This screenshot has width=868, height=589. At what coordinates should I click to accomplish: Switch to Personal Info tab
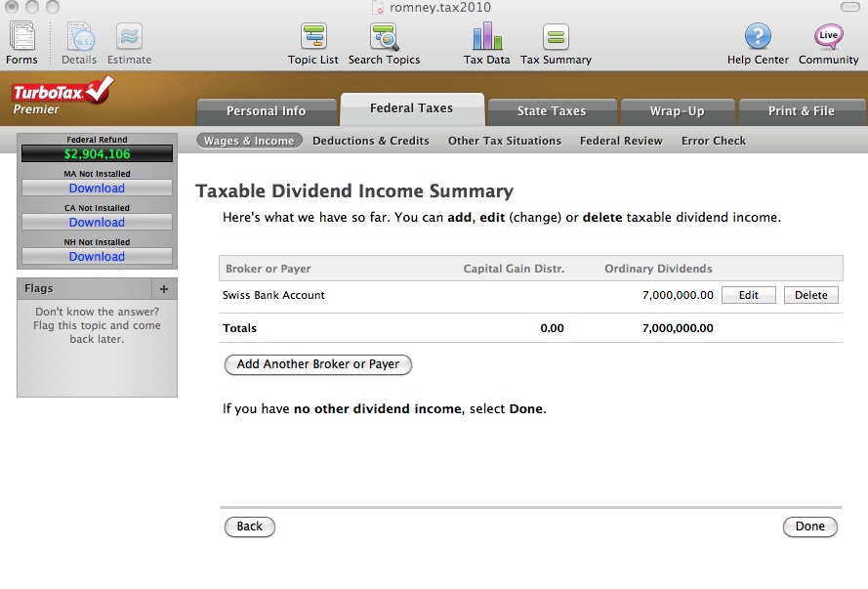pos(267,111)
